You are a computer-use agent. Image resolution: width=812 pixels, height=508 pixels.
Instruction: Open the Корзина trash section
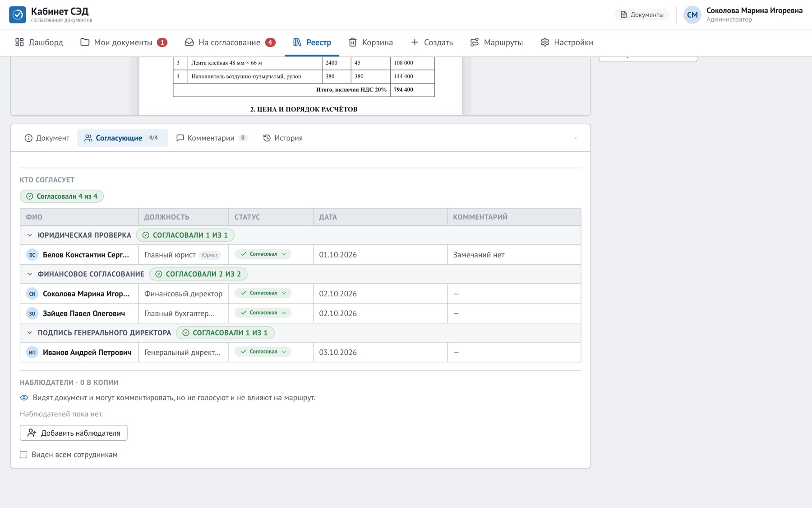click(371, 42)
